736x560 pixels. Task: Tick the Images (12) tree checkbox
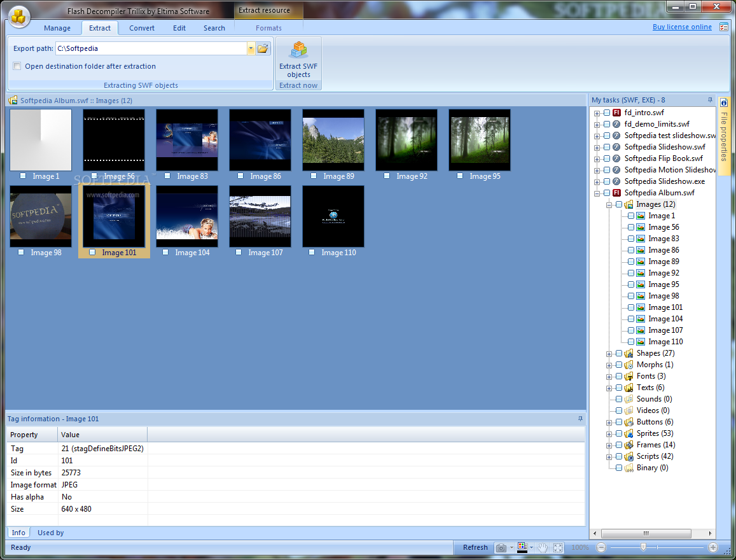[x=619, y=205]
